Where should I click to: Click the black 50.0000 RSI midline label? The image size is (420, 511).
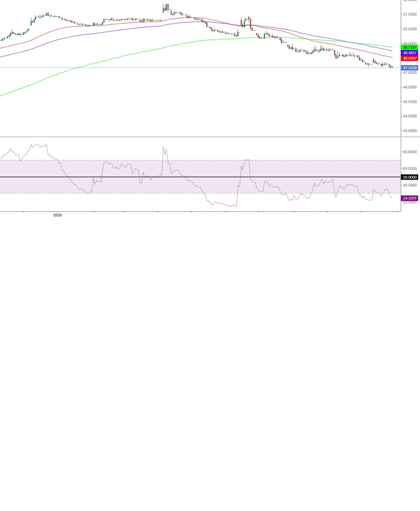(x=409, y=177)
